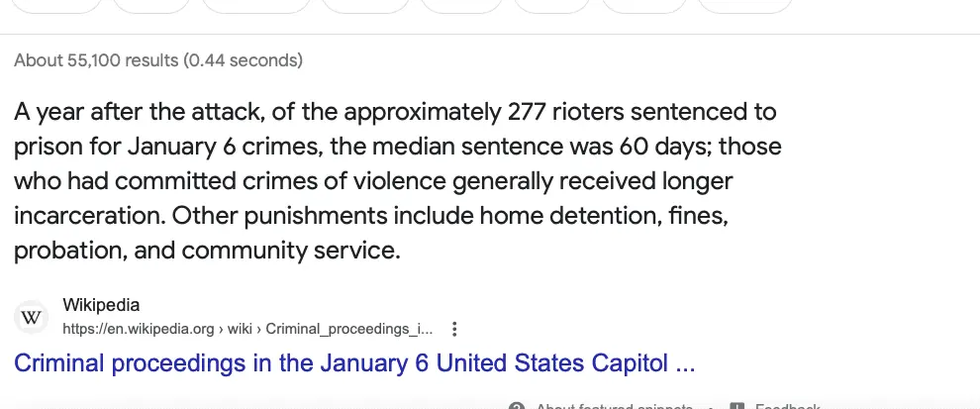Click the Wikipedia site name above the URL
The width and height of the screenshot is (980, 409).
pyautogui.click(x=101, y=305)
